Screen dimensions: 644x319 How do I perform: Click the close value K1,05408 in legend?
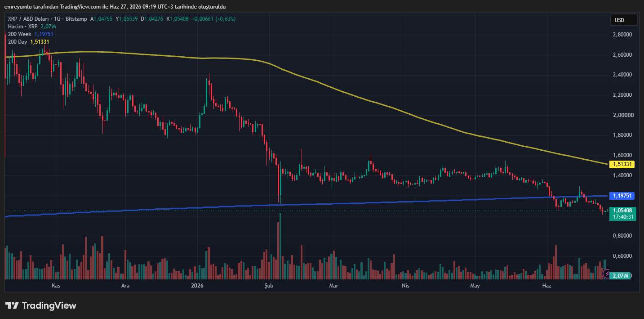178,19
